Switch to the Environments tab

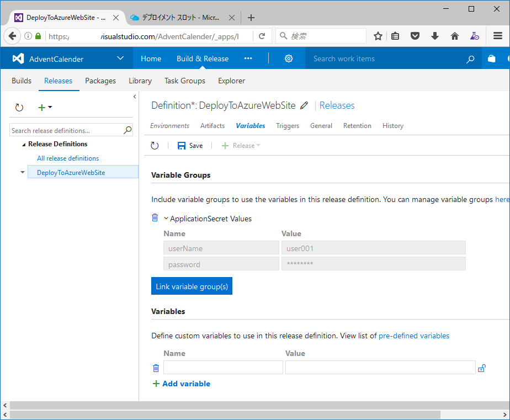[x=169, y=126]
